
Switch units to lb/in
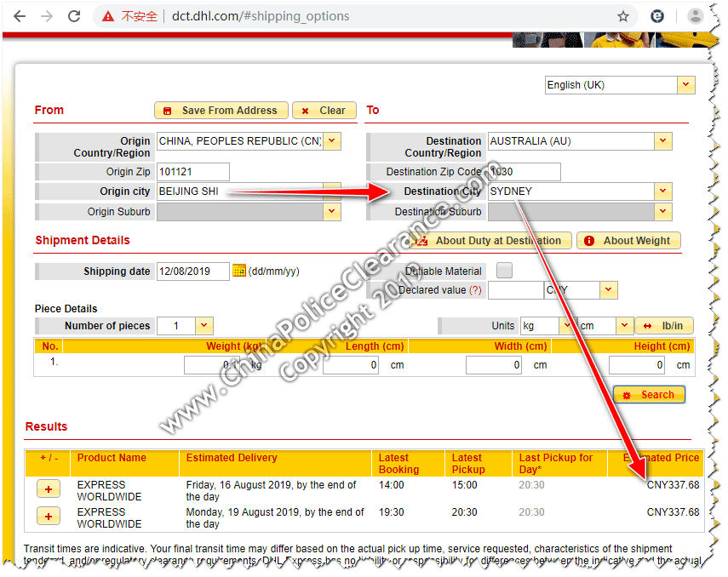tap(664, 326)
